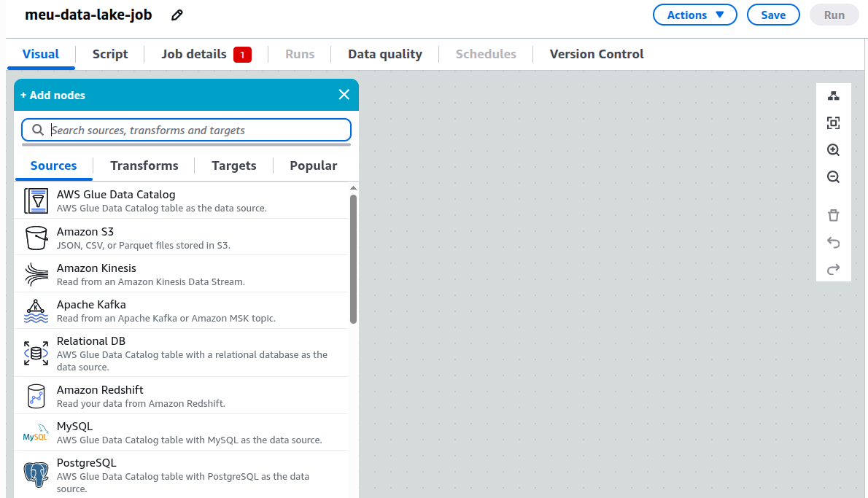
Task: Click the trash delete icon
Action: [833, 215]
